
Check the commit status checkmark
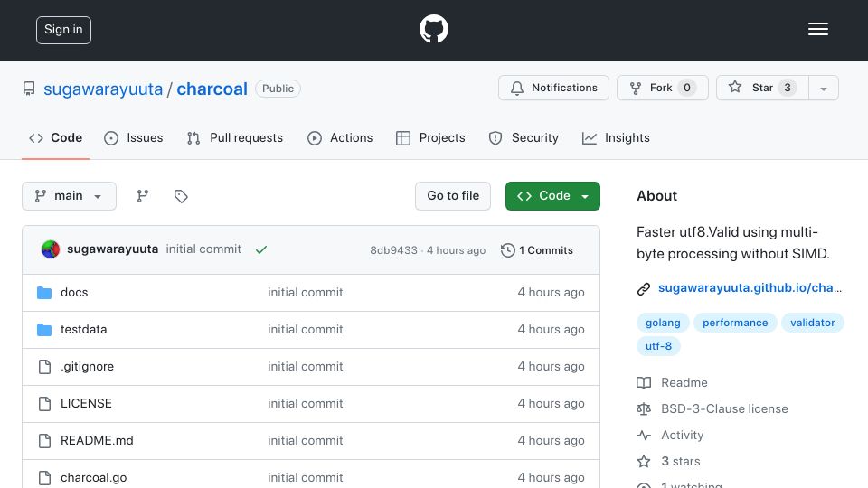(x=261, y=249)
